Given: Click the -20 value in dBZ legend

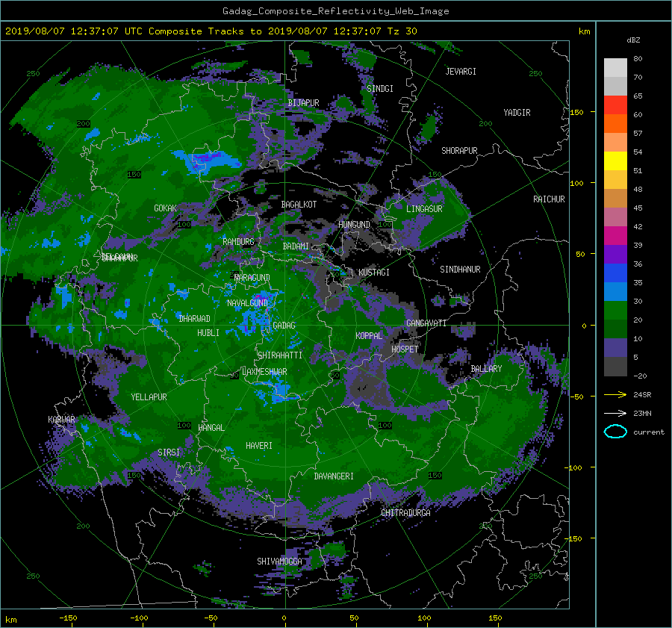Looking at the screenshot, I should pyautogui.click(x=640, y=376).
